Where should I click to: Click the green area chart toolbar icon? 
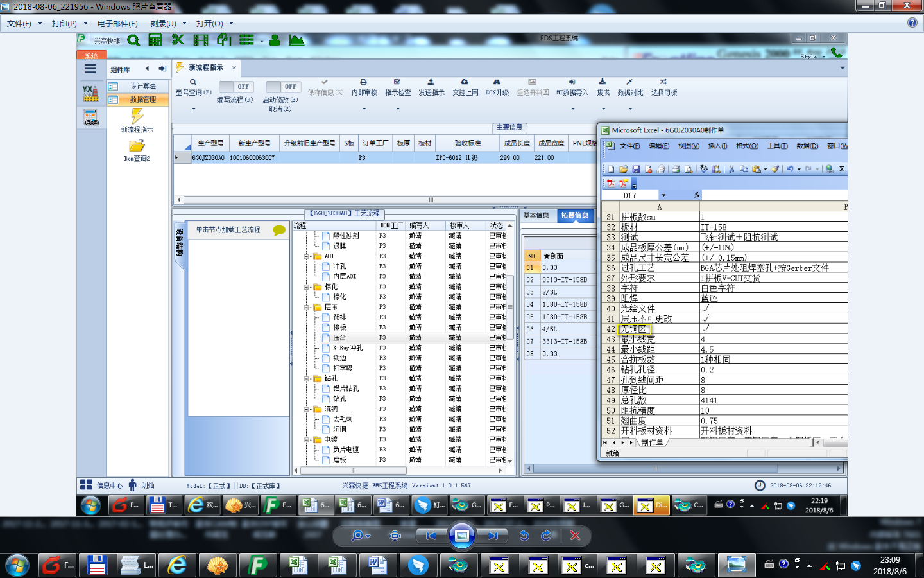296,40
